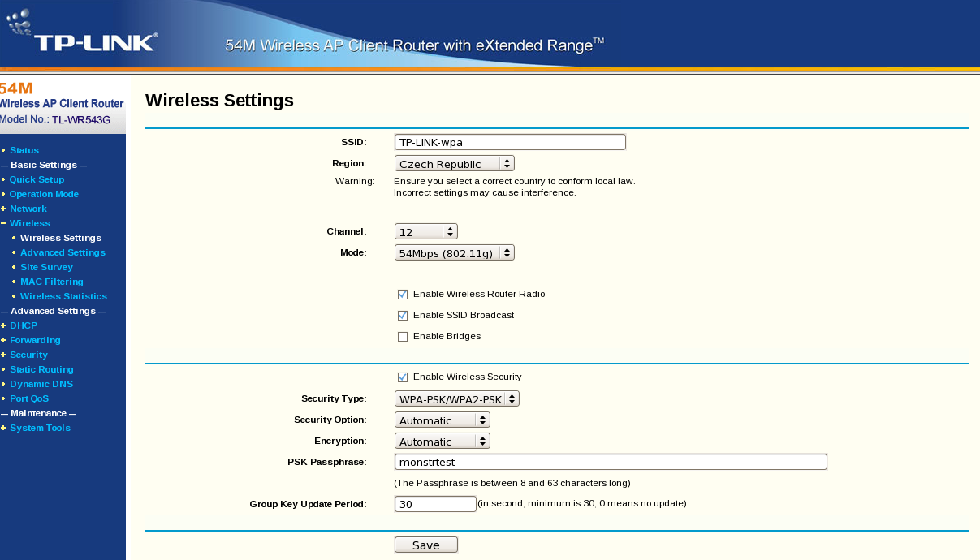Open the Channel dropdown
The image size is (980, 560).
(x=426, y=231)
